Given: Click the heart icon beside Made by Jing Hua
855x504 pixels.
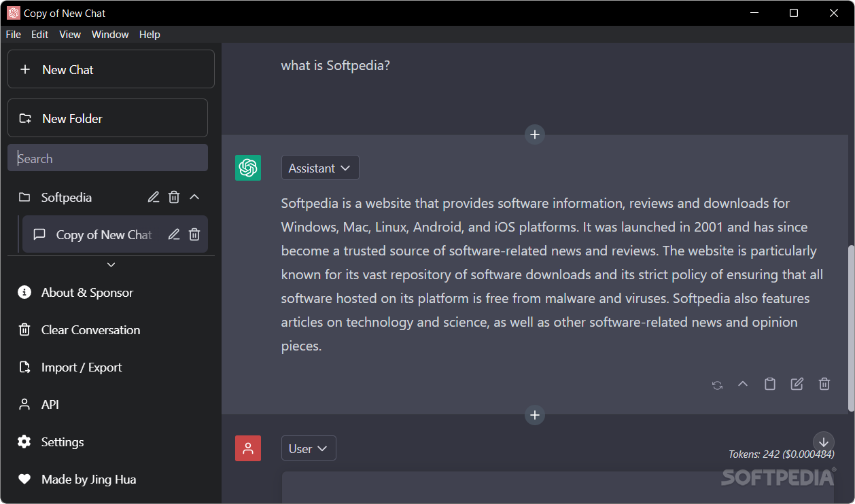Looking at the screenshot, I should [24, 479].
